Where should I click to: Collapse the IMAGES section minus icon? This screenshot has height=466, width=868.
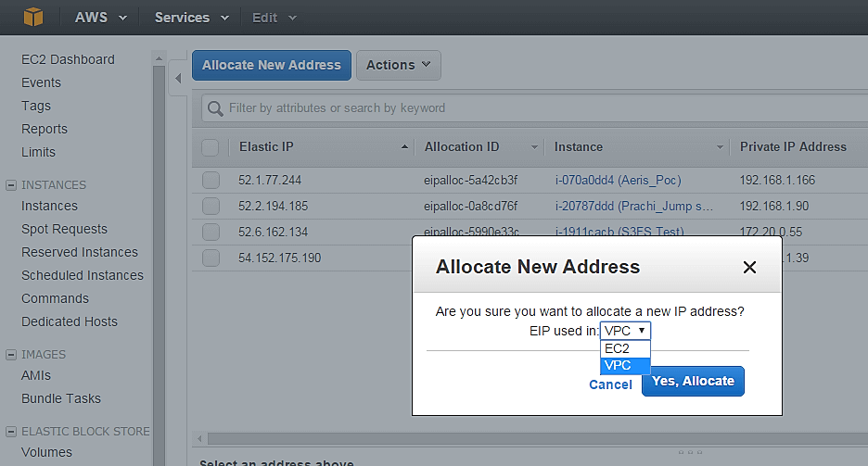tap(11, 355)
